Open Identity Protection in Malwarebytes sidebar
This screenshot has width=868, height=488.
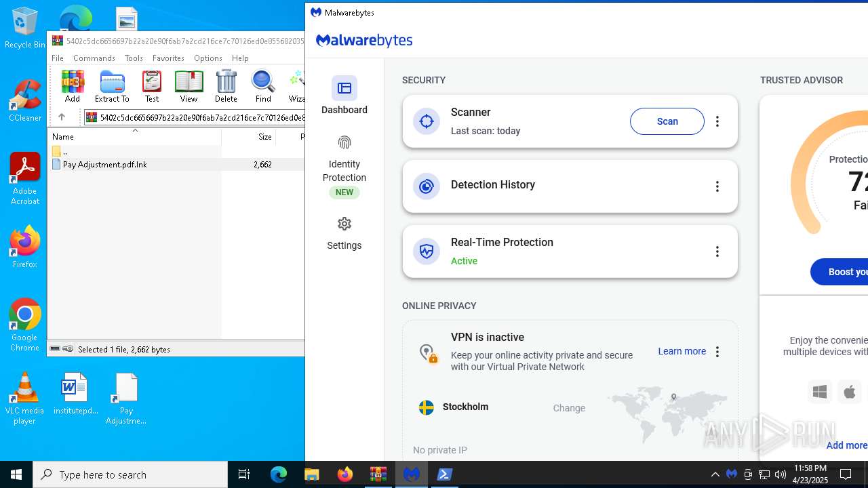(x=344, y=166)
